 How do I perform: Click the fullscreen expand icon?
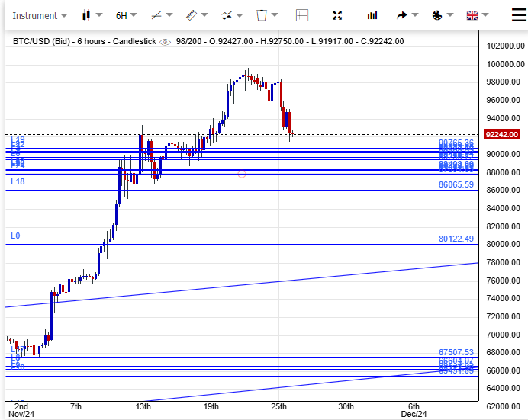337,15
